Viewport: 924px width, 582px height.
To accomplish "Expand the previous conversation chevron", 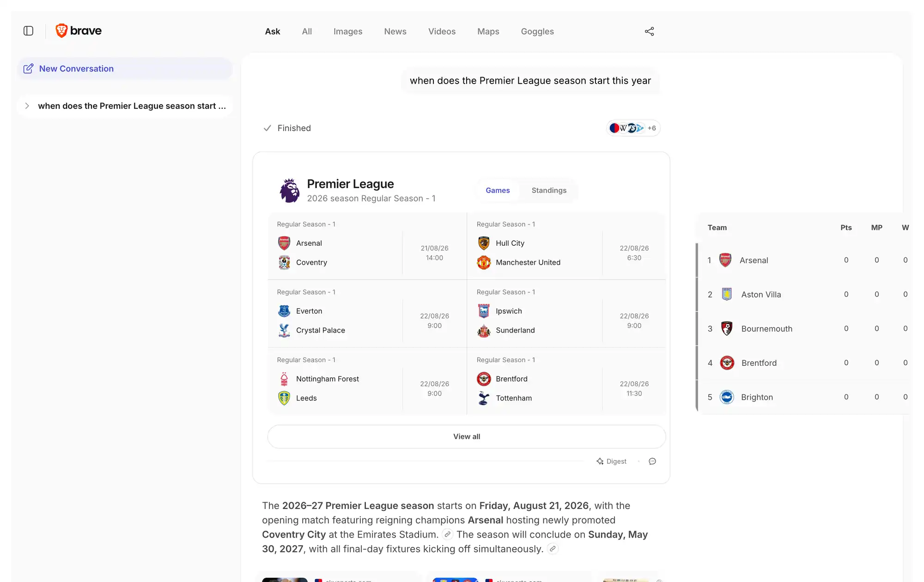I will point(27,106).
